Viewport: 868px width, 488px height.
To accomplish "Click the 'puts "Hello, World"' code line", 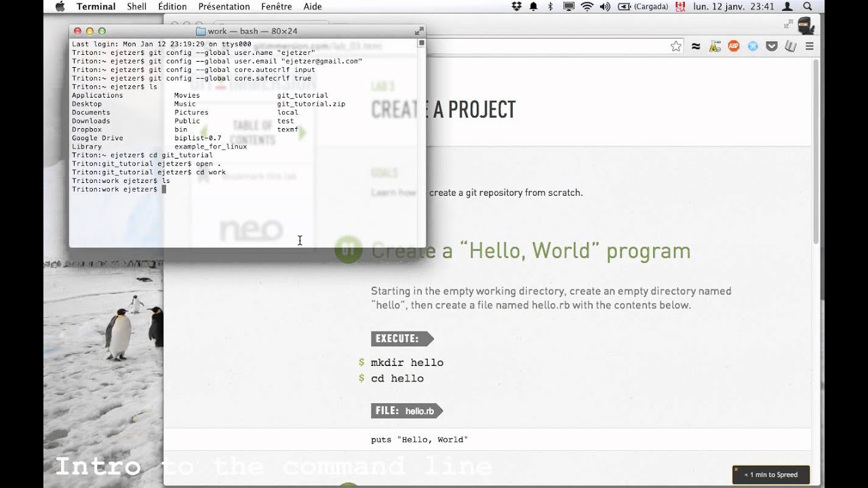I will coord(420,440).
